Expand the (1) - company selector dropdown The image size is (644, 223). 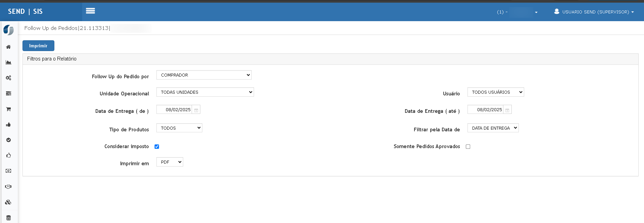517,12
